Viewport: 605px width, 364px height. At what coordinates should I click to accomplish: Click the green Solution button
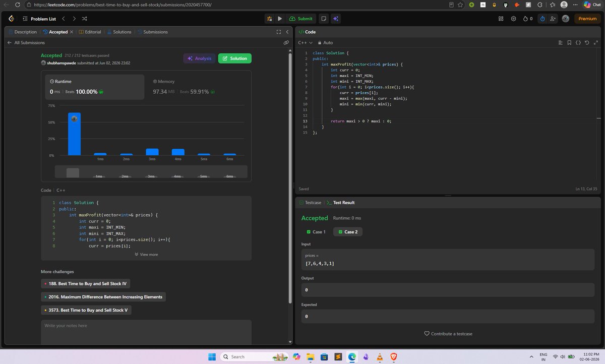(x=235, y=58)
